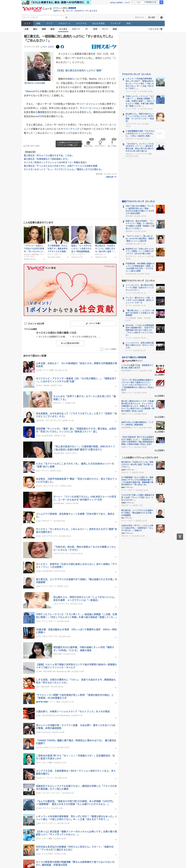Click the 日刊スポーツ publisher logo
Viewport: 186px width, 868px height.
pyautogui.click(x=104, y=47)
